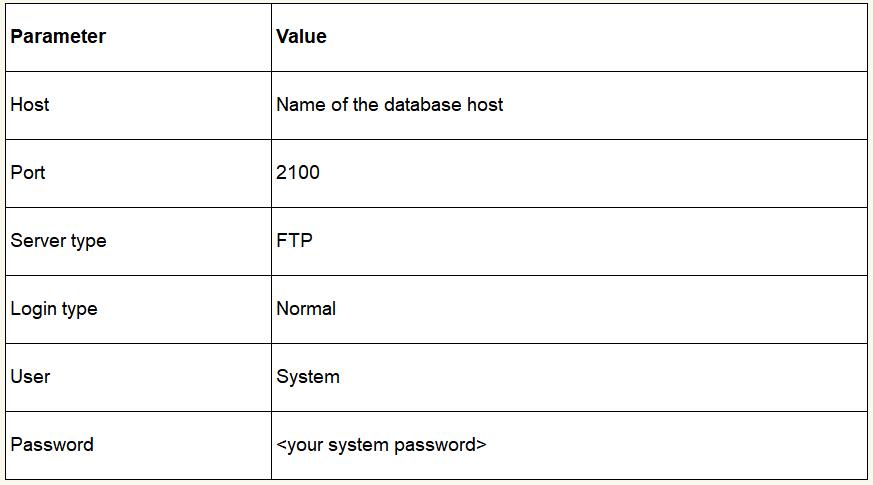Click the System user value
Viewport: 873px width, 485px height.
308,377
